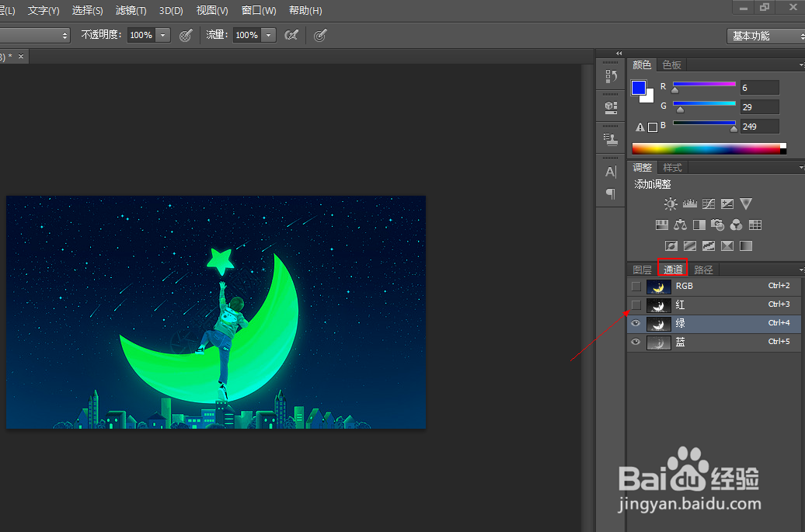
Task: Add an Invert adjustment
Action: pos(671,245)
